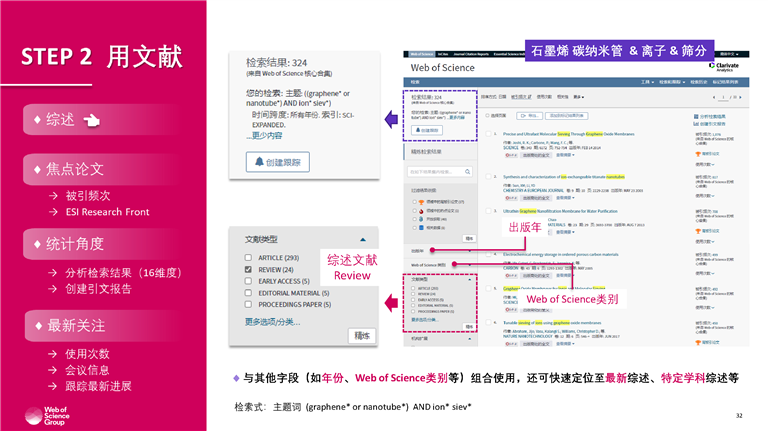The width and height of the screenshot is (768, 431).
Task: Open the 检索 item in blue bar
Action: point(415,82)
